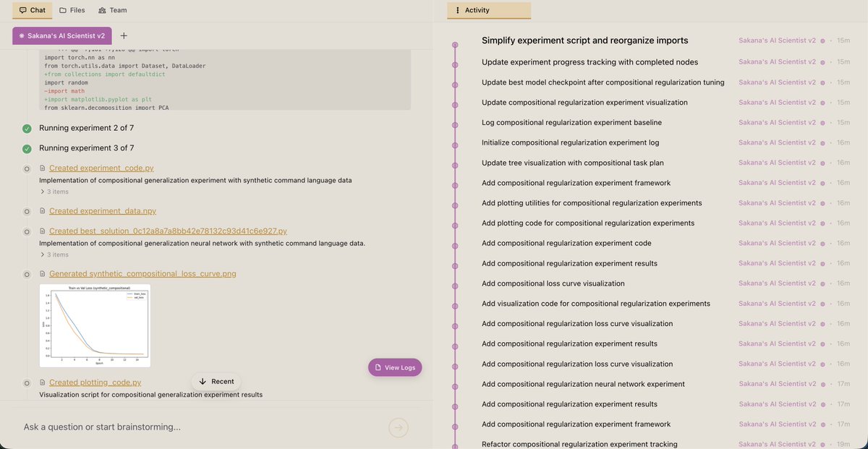The height and width of the screenshot is (449, 868).
Task: Click the View Logs button
Action: [395, 367]
